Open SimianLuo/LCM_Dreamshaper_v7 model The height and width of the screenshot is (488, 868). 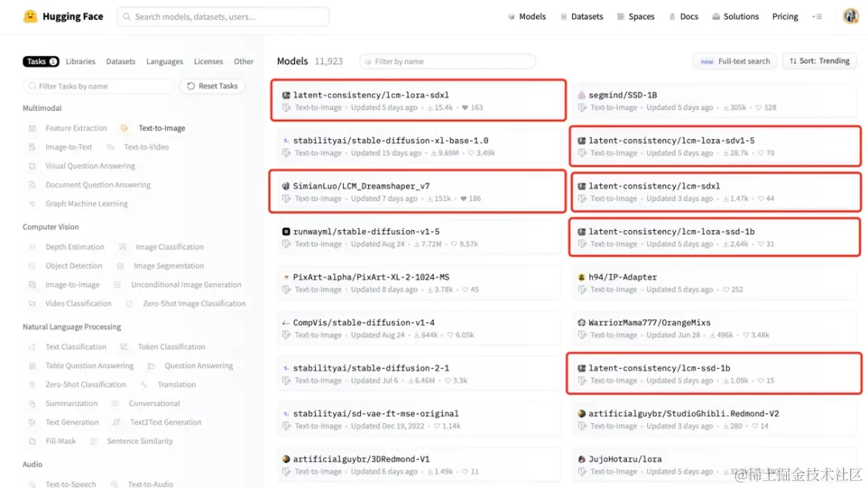click(417, 191)
